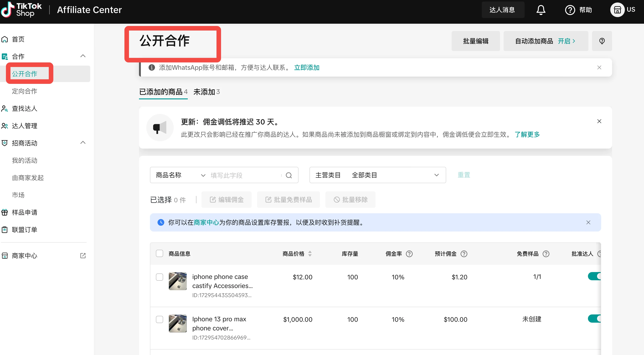Open 商家中心 via the external link icon
The height and width of the screenshot is (355, 644).
point(83,255)
